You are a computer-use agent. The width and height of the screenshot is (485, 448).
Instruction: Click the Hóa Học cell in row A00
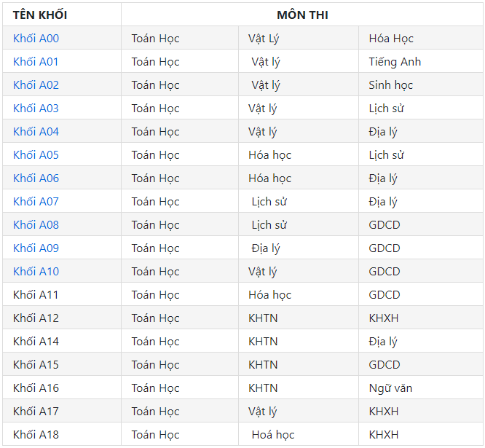(421, 39)
